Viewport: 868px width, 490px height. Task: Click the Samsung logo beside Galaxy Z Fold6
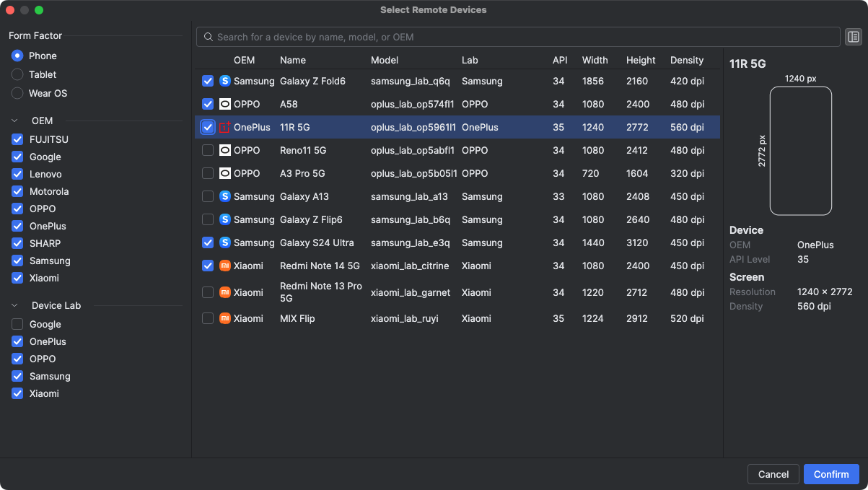(x=225, y=82)
